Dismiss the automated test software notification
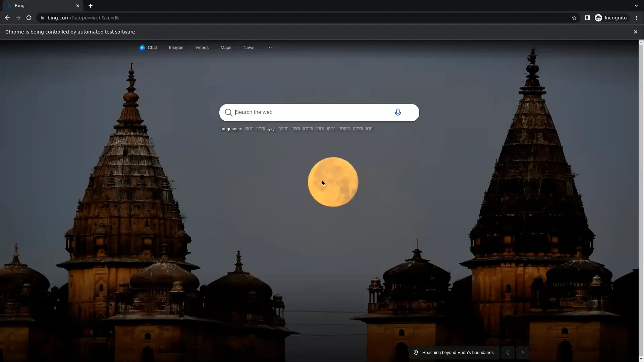This screenshot has width=644, height=362. tap(636, 32)
